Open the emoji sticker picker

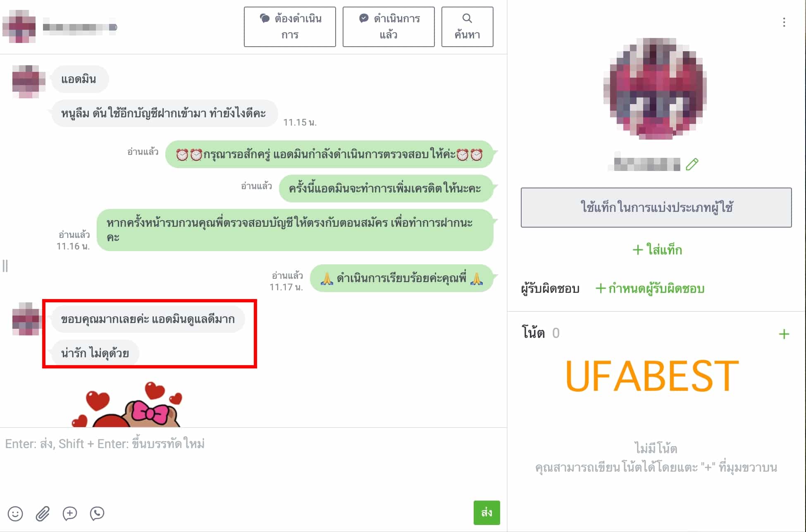tap(15, 513)
